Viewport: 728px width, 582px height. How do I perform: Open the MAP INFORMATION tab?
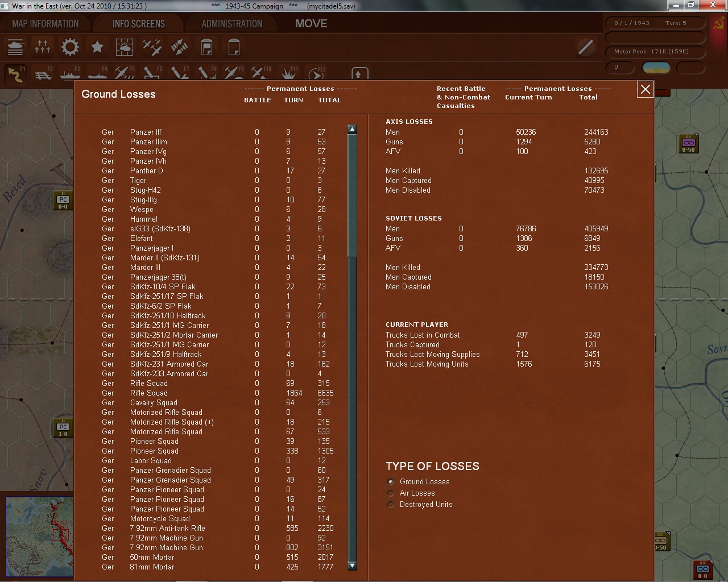[45, 24]
